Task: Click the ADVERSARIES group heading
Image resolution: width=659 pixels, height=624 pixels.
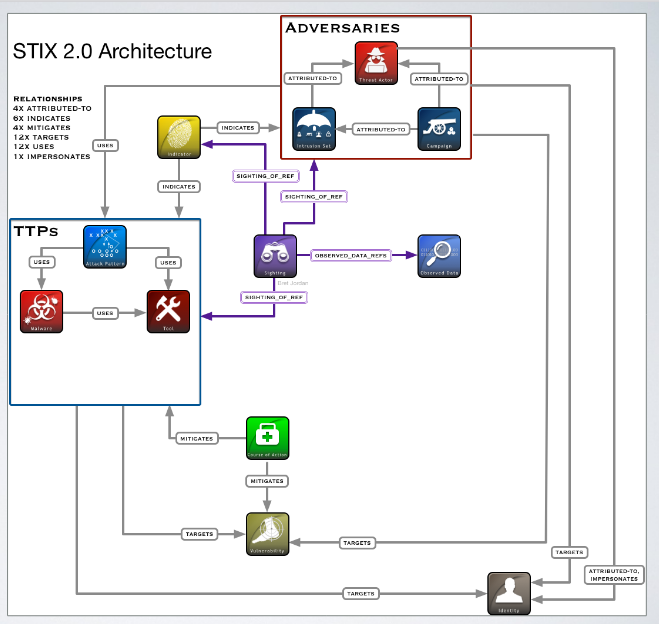Action: [x=343, y=28]
